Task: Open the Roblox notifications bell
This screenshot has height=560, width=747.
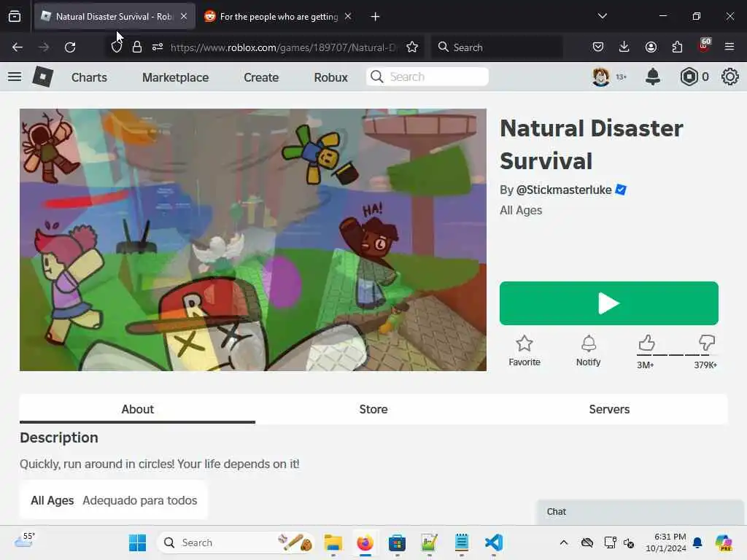Action: point(653,77)
